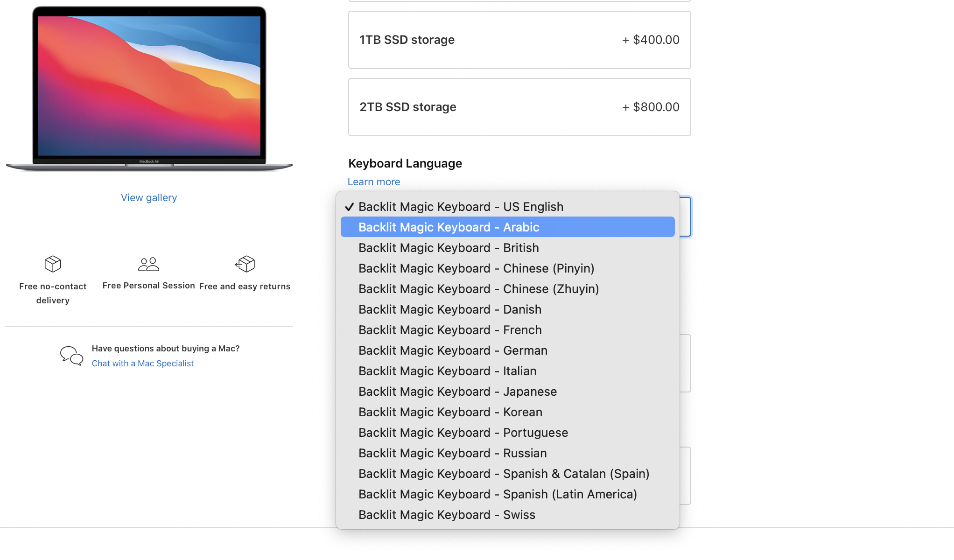The width and height of the screenshot is (954, 560).
Task: Select 1TB SSD storage option
Action: click(x=519, y=40)
